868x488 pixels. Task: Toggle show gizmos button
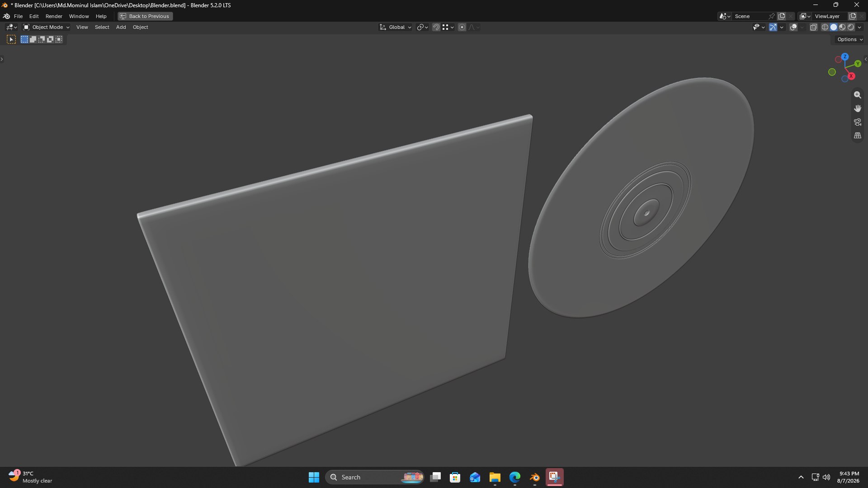(x=773, y=27)
